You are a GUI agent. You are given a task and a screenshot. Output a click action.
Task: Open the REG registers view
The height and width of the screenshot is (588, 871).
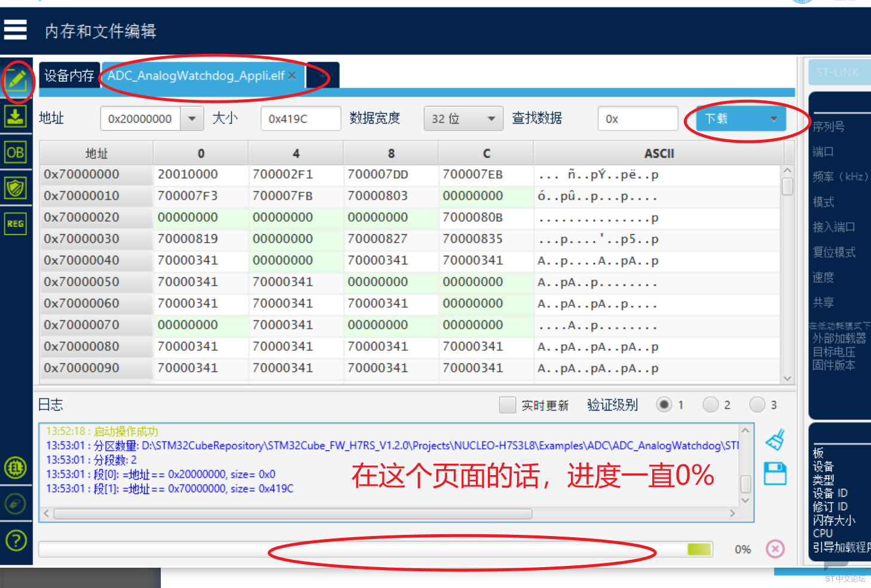(x=16, y=224)
